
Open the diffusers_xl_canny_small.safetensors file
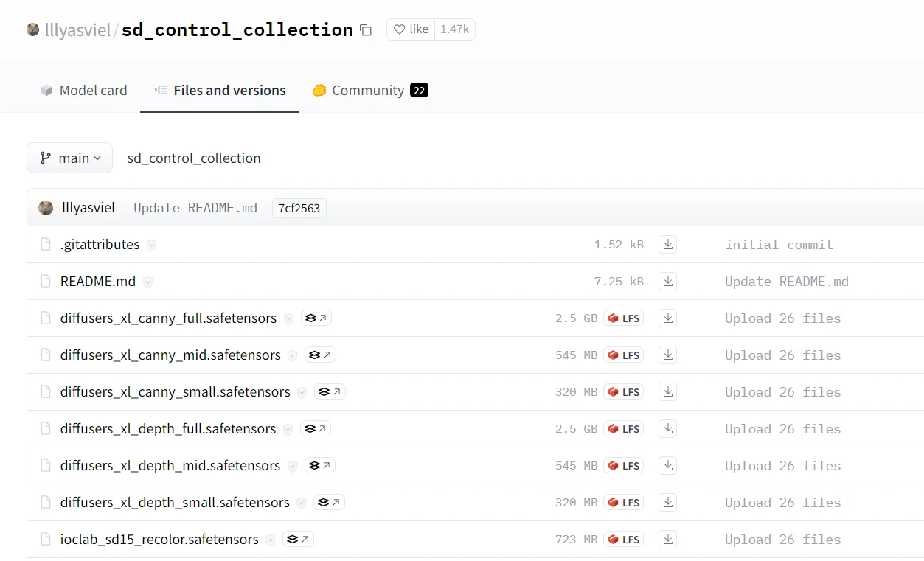click(x=176, y=392)
